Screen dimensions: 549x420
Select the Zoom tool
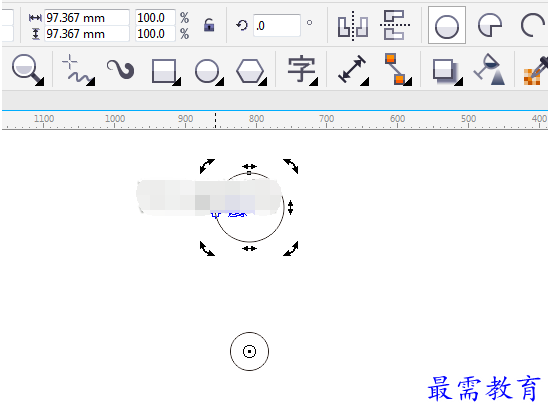click(x=27, y=69)
